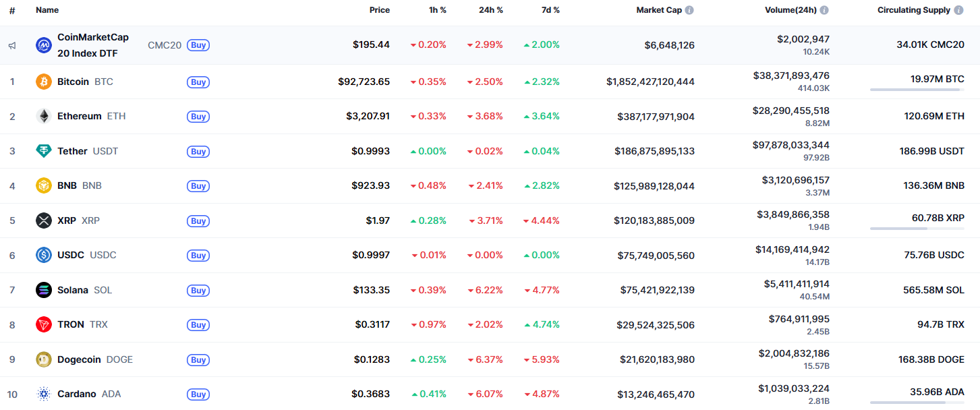Viewport: 980px width, 410px height.
Task: Open the Cardano ADA name link
Action: 77,394
